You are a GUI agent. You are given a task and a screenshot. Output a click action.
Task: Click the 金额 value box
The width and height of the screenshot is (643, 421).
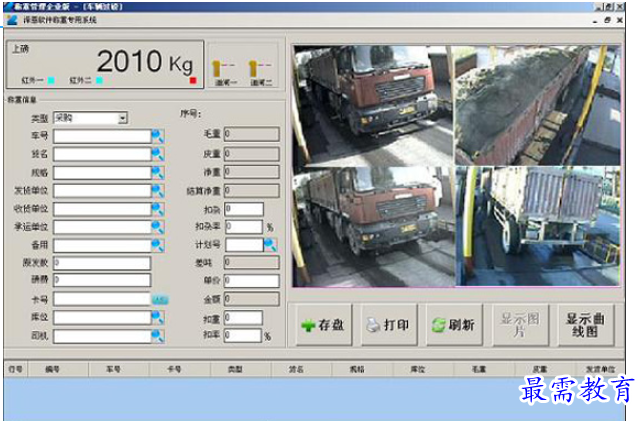pyautogui.click(x=252, y=299)
